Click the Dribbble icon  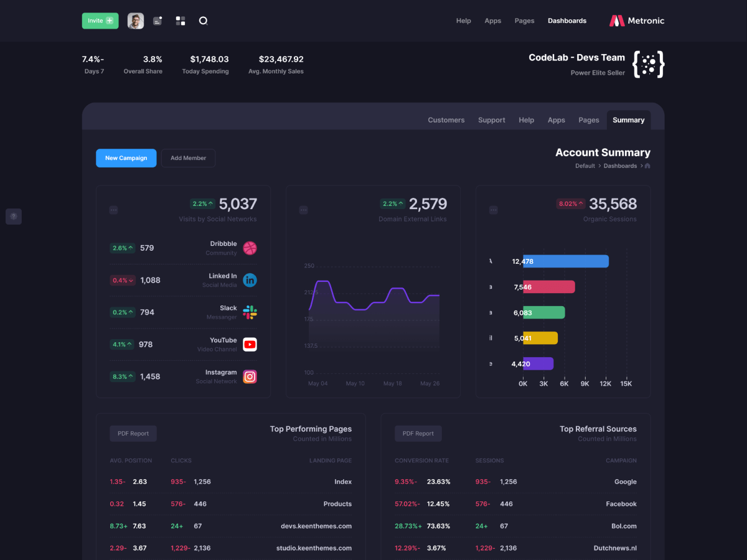[250, 248]
